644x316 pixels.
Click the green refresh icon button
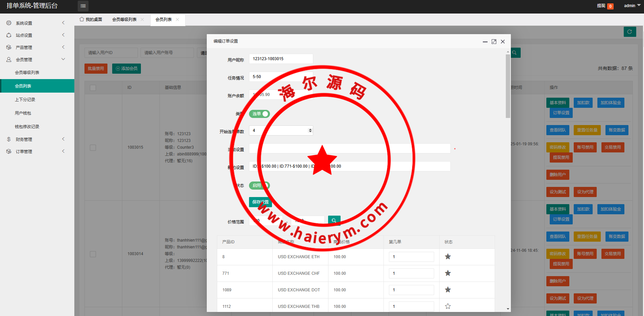tap(630, 32)
